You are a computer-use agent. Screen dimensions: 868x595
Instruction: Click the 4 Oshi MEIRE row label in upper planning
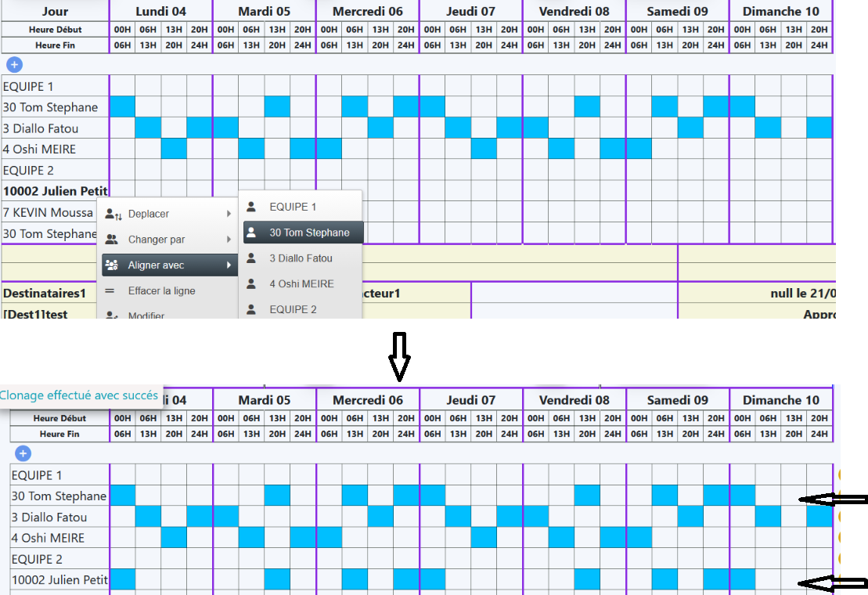pyautogui.click(x=39, y=150)
